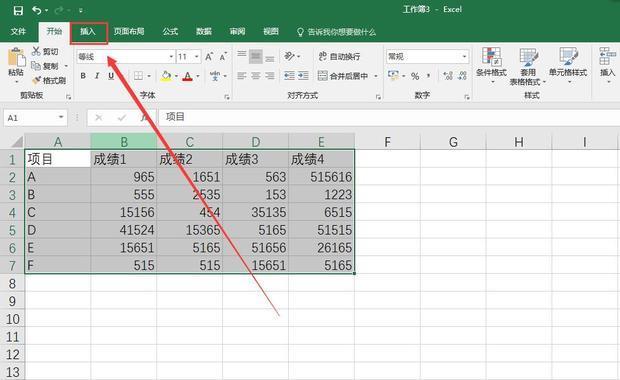The height and width of the screenshot is (380, 620).
Task: Open the borders dropdown arrow
Action: [x=149, y=76]
